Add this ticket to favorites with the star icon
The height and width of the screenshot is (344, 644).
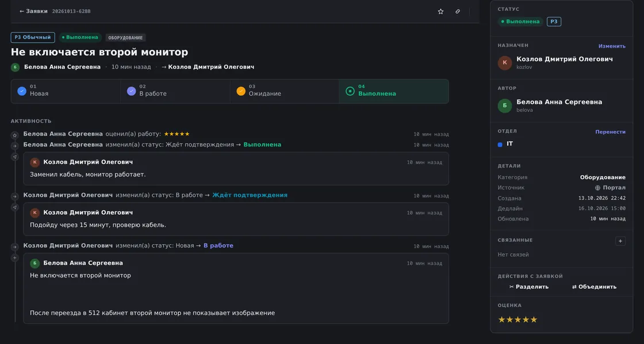440,11
